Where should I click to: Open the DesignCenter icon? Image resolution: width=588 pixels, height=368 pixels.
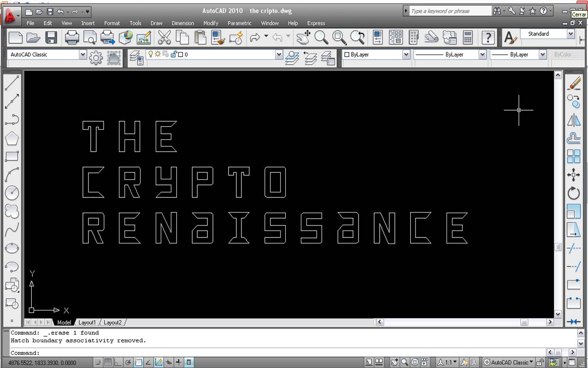click(x=396, y=37)
